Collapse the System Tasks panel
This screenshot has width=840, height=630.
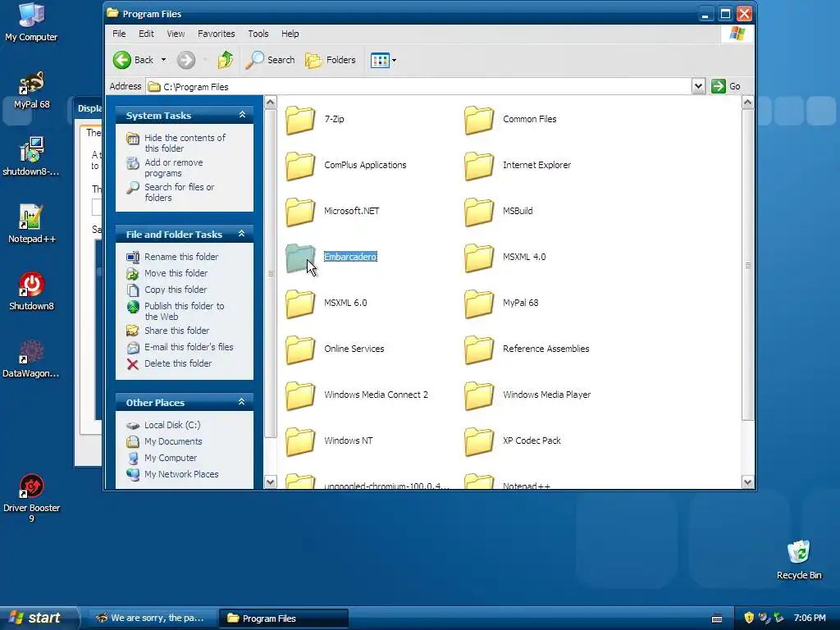tap(242, 115)
